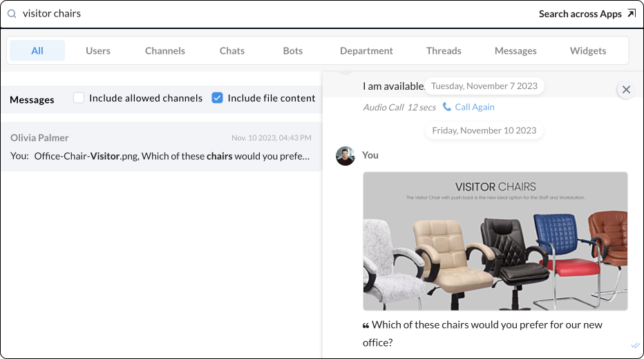This screenshot has width=644, height=359.
Task: Enable Include allowed channels checkbox
Action: [79, 97]
